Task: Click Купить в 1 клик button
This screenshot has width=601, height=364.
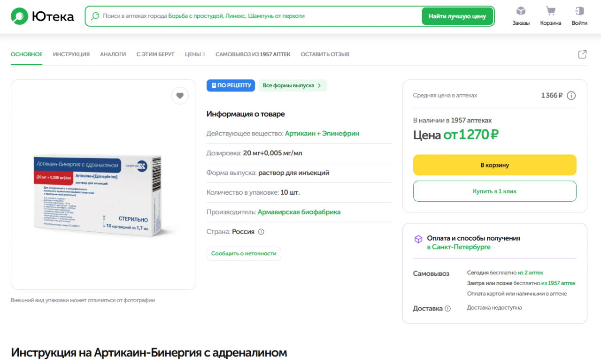Action: tap(494, 191)
